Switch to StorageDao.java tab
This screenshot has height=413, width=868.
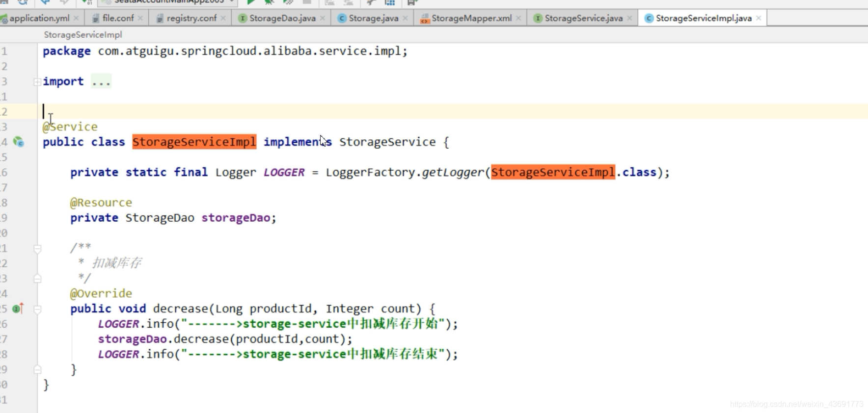282,18
